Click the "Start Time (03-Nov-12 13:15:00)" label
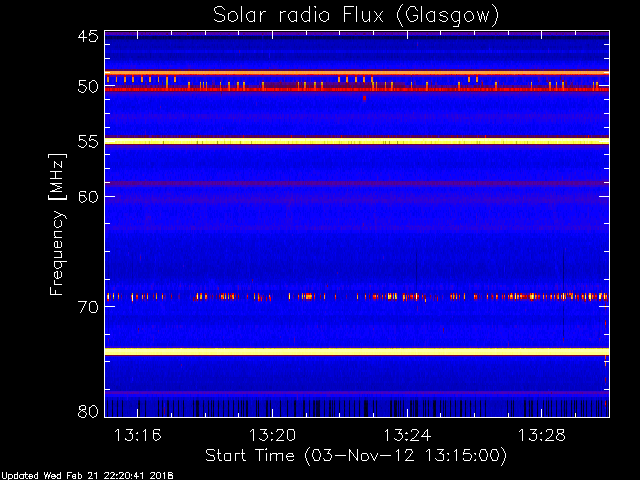The height and width of the screenshot is (480, 640). 356,455
